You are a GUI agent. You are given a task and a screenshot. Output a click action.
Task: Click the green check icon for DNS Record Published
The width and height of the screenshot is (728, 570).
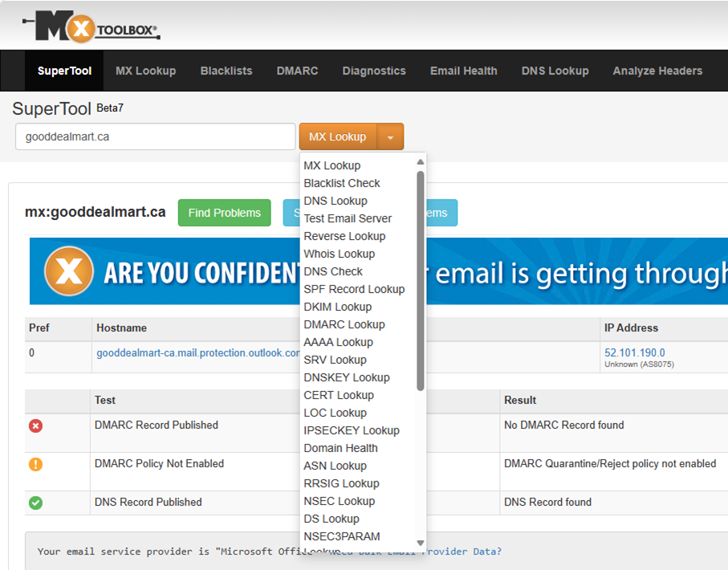[36, 503]
